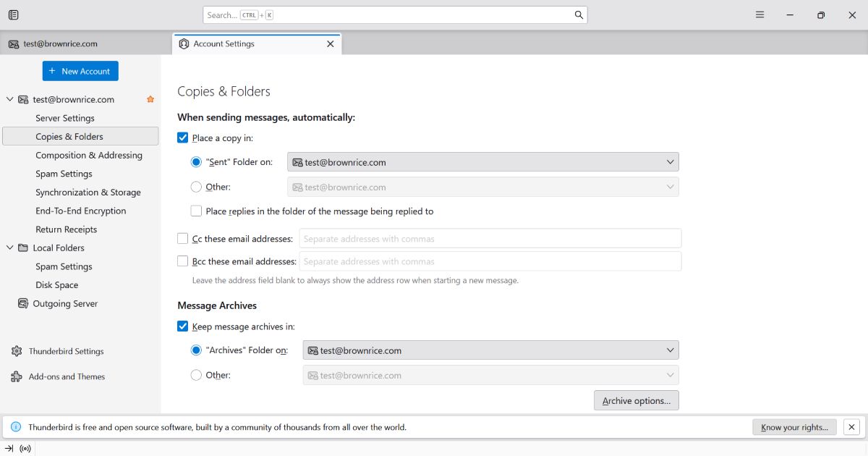Open the Archives Folder account dropdown

[x=491, y=350]
